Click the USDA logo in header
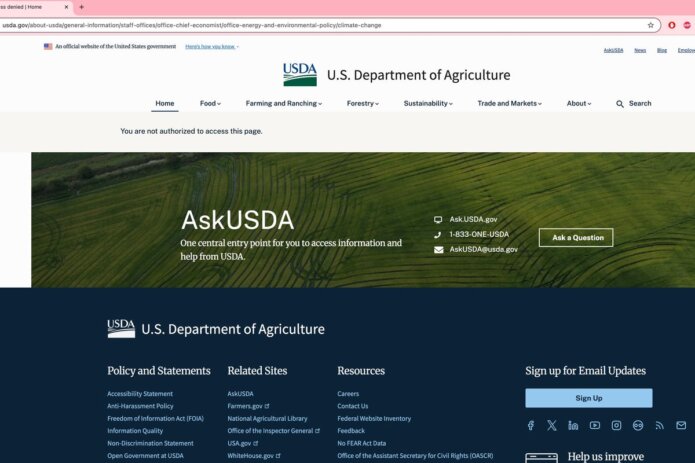 [x=300, y=75]
